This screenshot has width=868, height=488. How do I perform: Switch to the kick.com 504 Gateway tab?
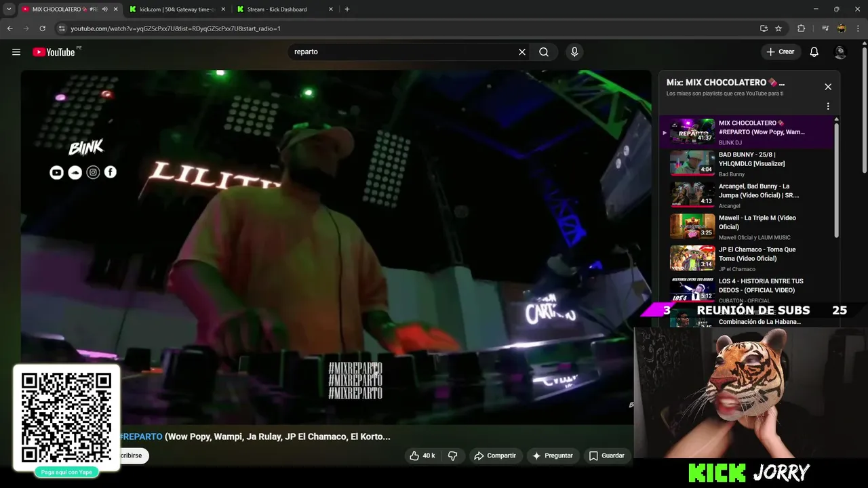[178, 9]
